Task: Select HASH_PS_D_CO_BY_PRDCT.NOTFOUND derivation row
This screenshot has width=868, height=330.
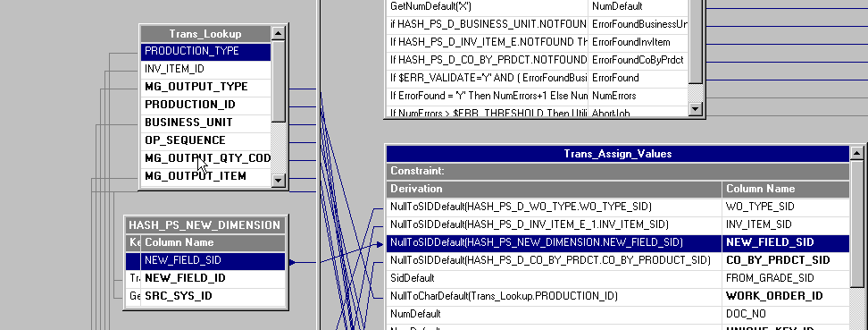Action: (488, 60)
